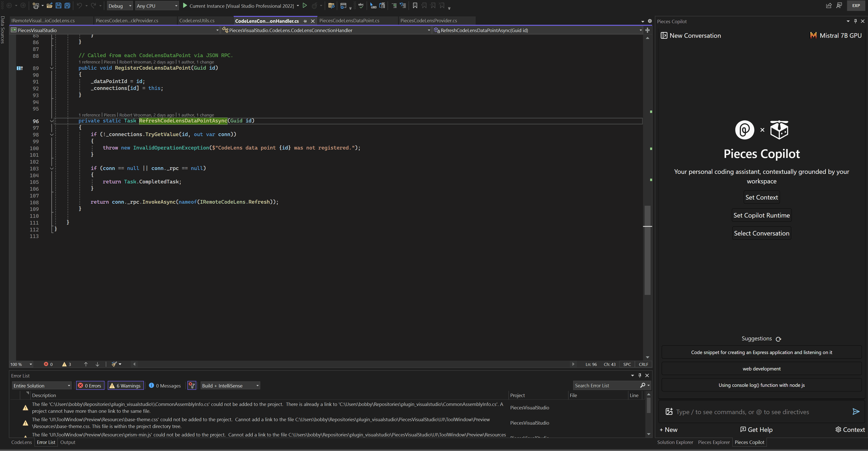The image size is (868, 451).
Task: Click the add image icon in chat input
Action: click(x=669, y=412)
